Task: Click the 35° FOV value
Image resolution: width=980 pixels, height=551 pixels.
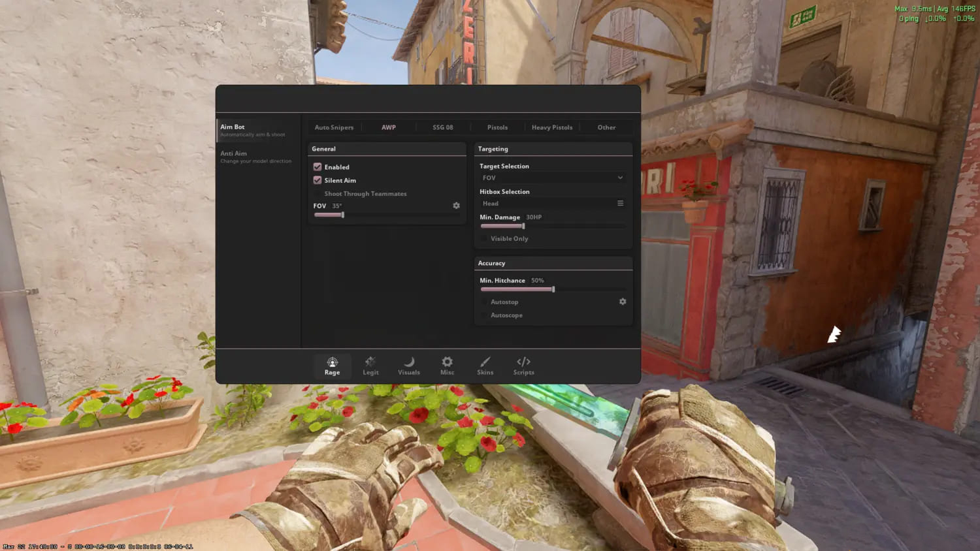Action: pyautogui.click(x=337, y=206)
